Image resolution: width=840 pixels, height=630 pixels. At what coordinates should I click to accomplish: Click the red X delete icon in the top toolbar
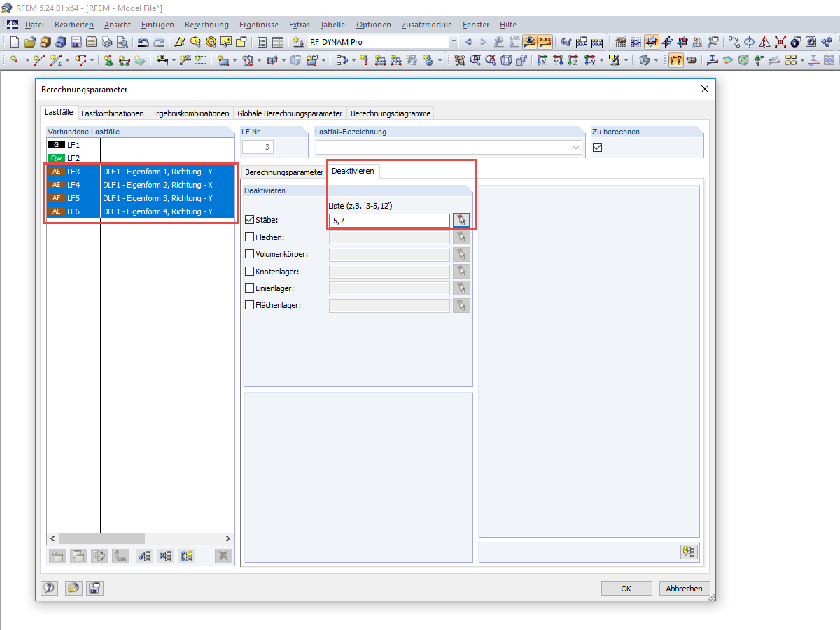coord(780,42)
